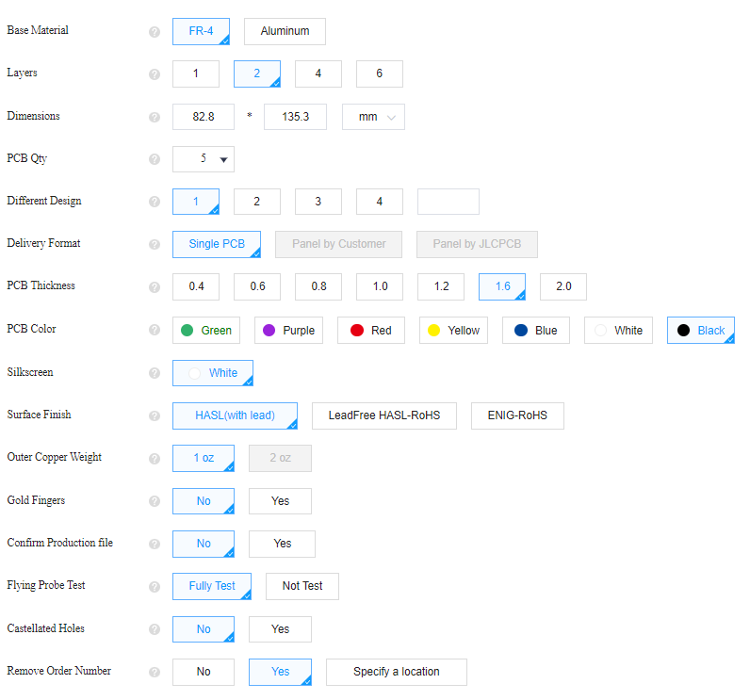Pick Black PCB color
This screenshot has width=750, height=700.
tap(701, 331)
